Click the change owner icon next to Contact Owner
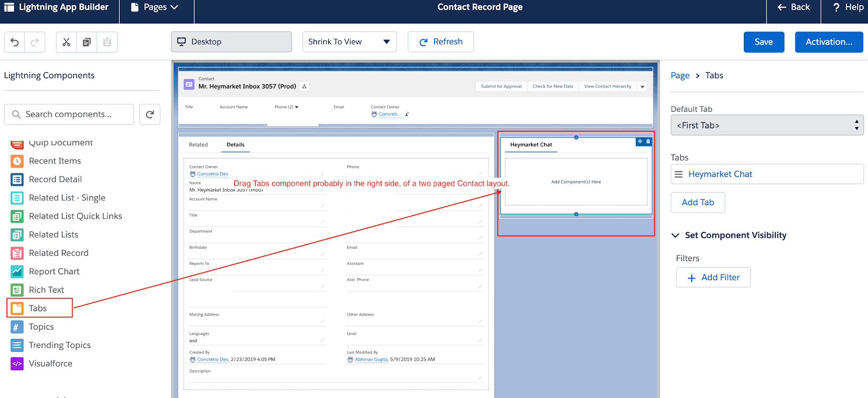This screenshot has height=398, width=868. click(407, 114)
